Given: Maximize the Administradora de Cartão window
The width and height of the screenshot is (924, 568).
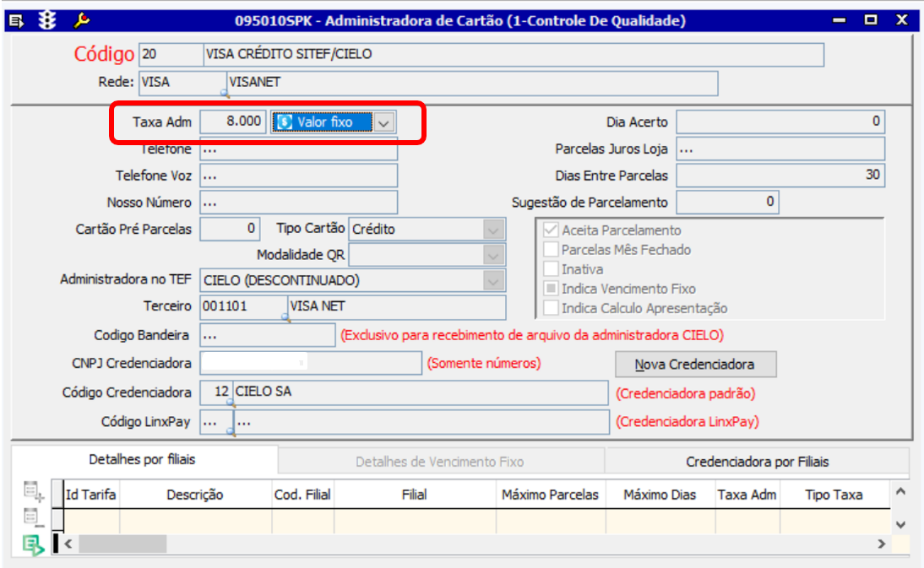Looking at the screenshot, I should coord(871,20).
